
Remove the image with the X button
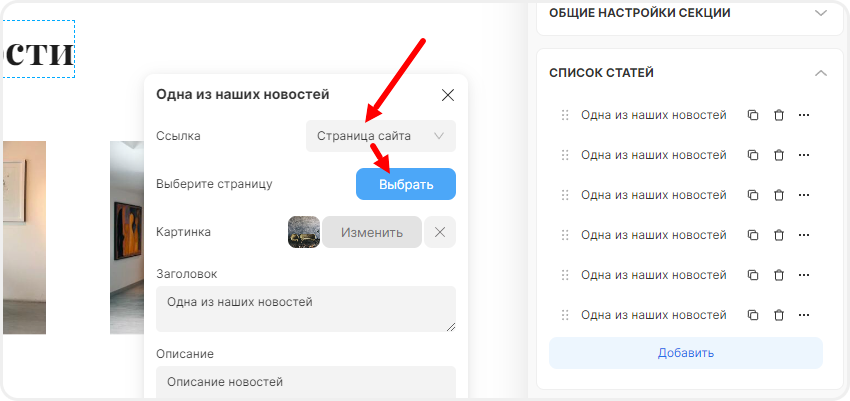pyautogui.click(x=440, y=232)
